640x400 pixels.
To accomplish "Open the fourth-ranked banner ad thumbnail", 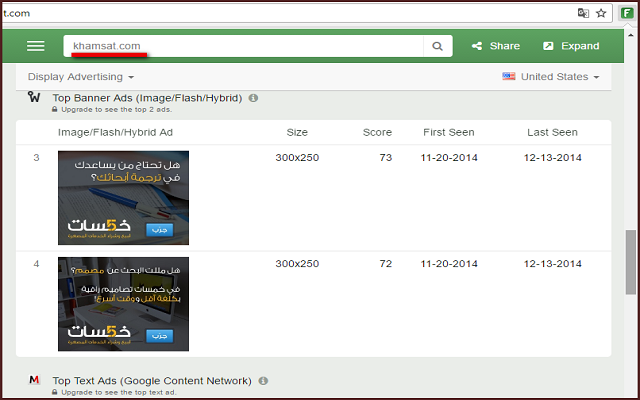I will point(123,304).
